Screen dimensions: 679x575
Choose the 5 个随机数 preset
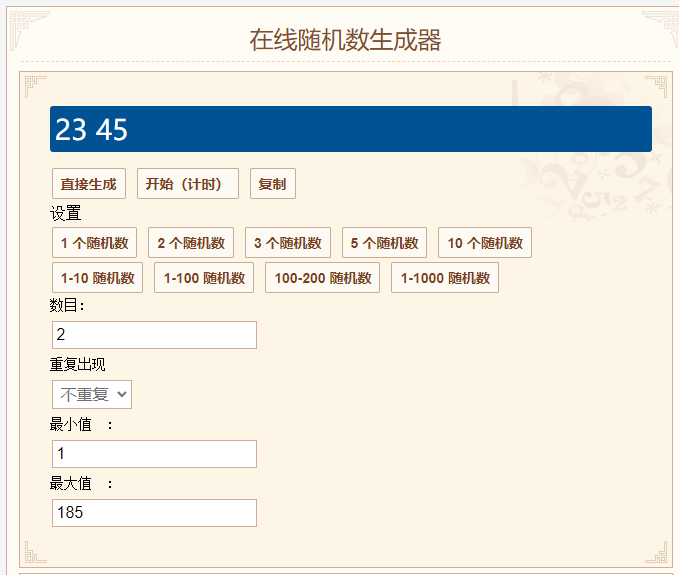click(x=385, y=242)
